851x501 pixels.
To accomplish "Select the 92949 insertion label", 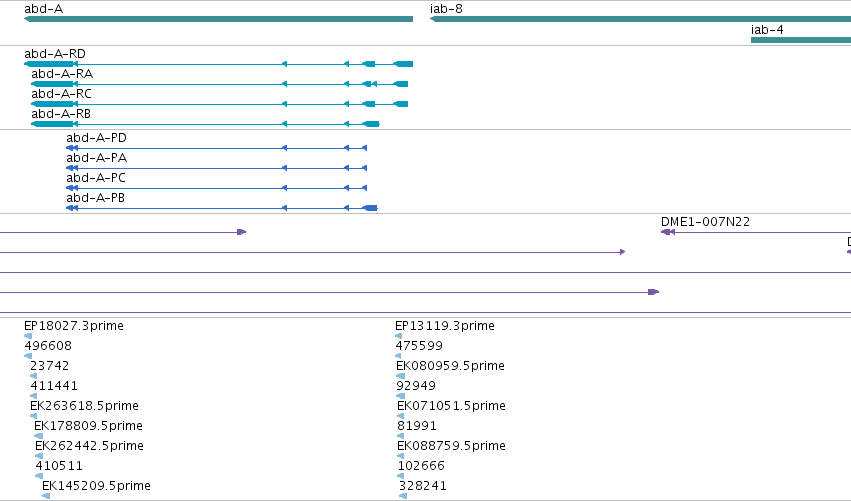I will tap(416, 386).
